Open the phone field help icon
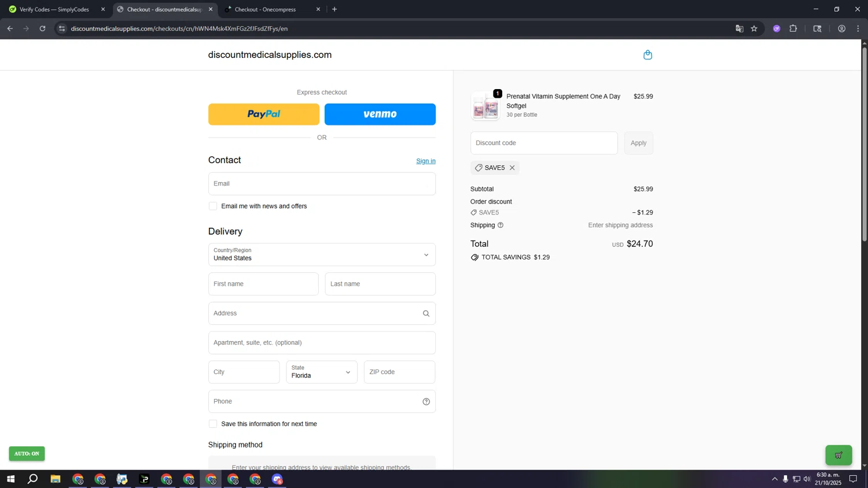 tap(426, 401)
